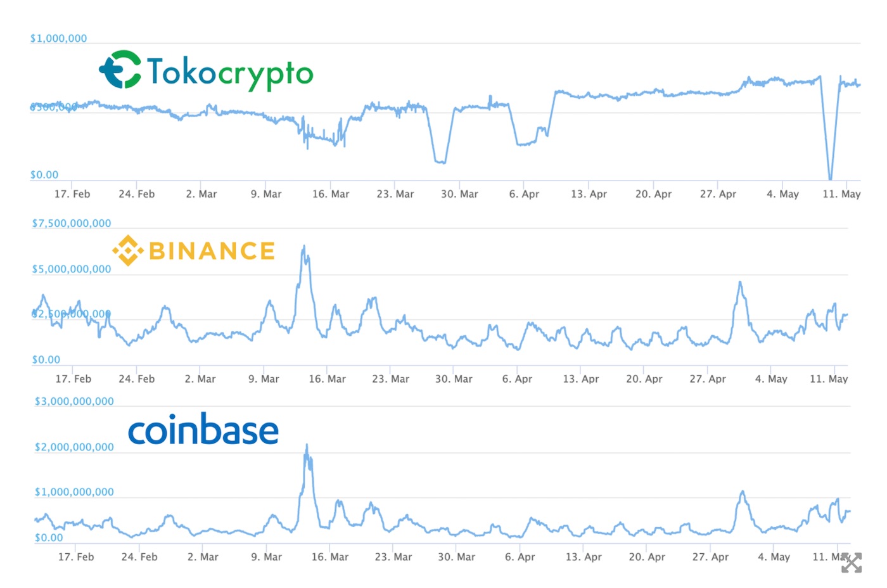Click the 17. Feb label on Tokocrypto chart
887x588 pixels.
[72, 194]
